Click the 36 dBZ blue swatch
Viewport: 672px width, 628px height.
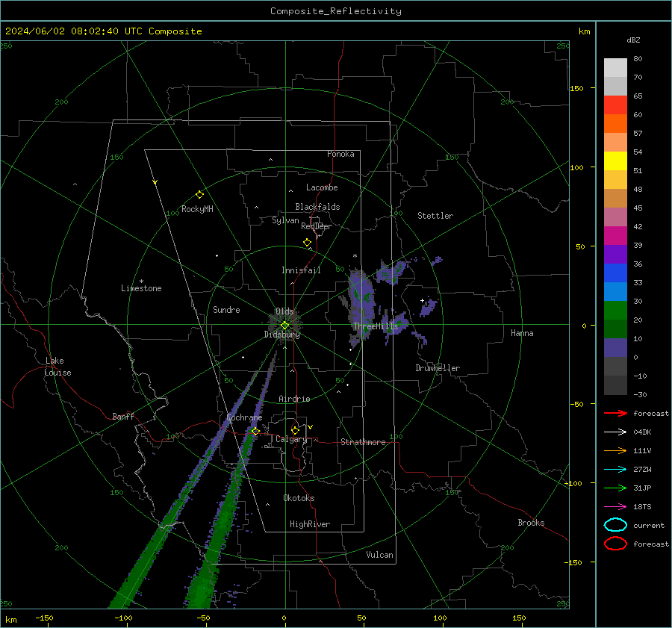pos(615,273)
